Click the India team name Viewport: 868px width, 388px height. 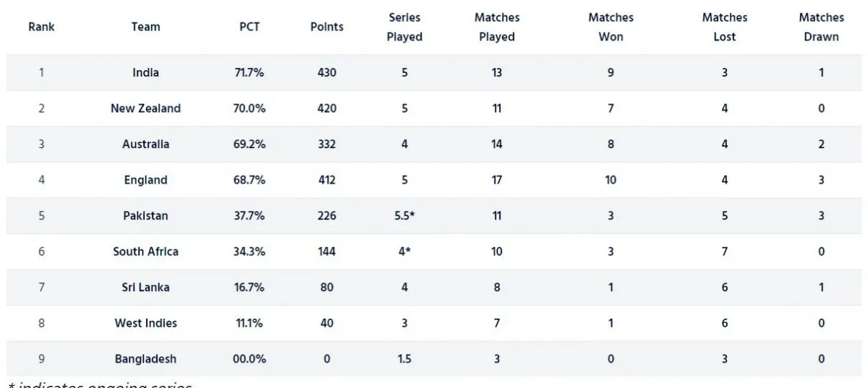[x=145, y=72]
